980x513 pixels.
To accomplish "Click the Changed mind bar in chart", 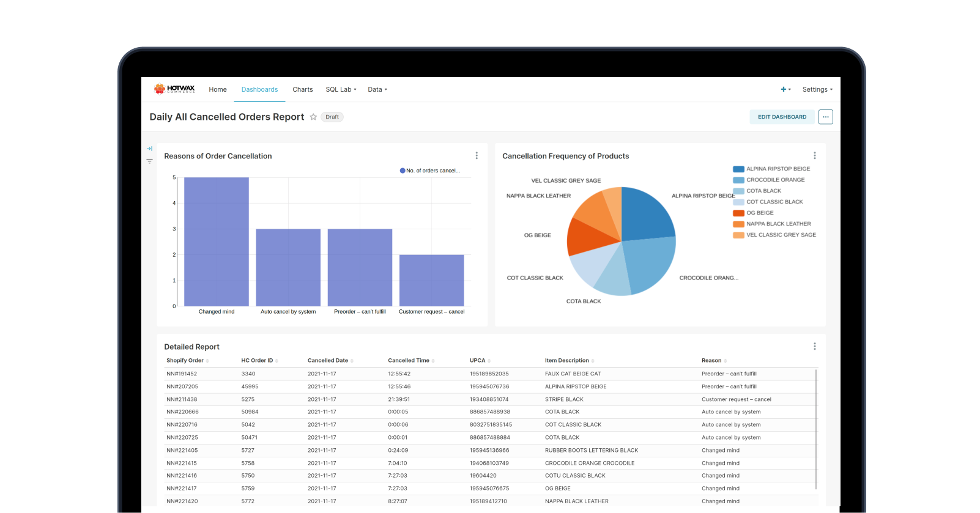I will pos(217,242).
